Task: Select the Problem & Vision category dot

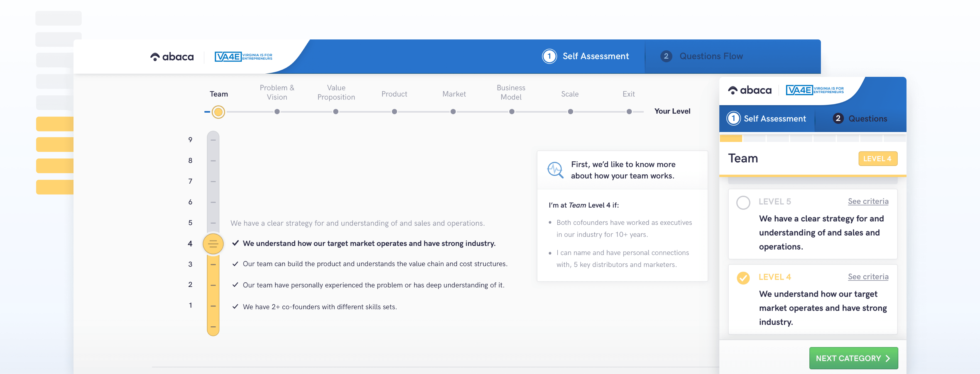Action: 277,112
